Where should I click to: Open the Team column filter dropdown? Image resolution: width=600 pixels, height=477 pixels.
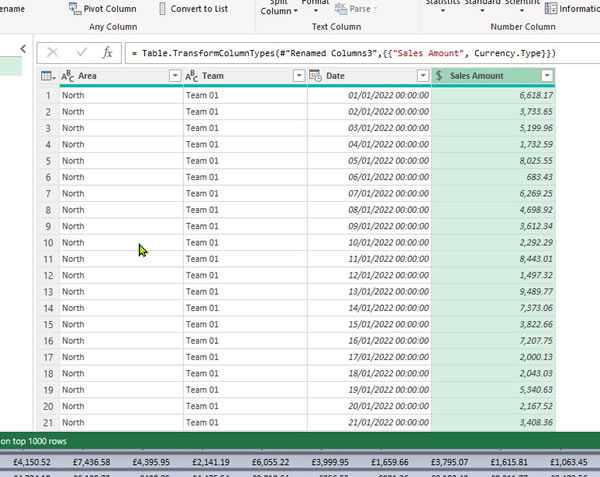click(298, 76)
